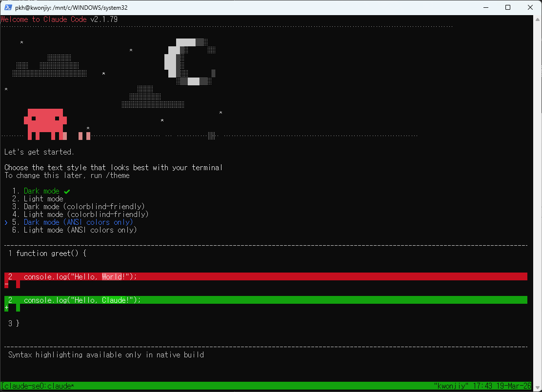The width and height of the screenshot is (542, 392).
Task: Click the window title path text
Action: 71,8
